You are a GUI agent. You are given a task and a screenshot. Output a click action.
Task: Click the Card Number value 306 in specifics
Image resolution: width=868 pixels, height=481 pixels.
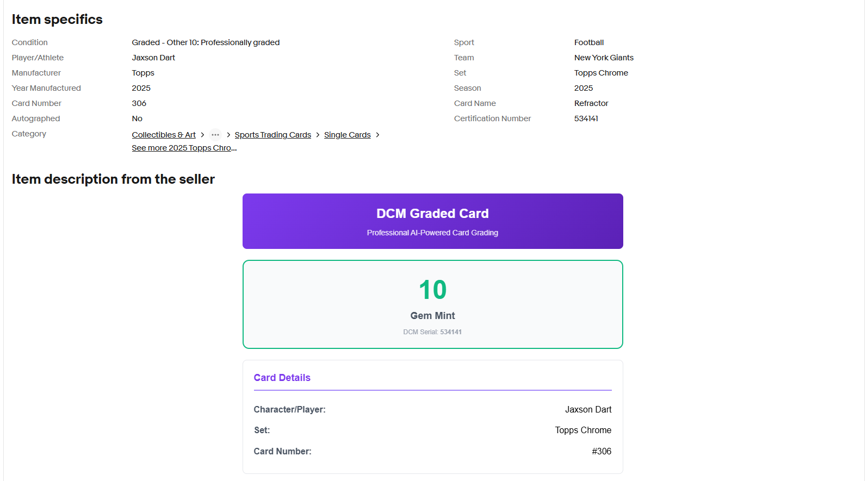(x=139, y=103)
